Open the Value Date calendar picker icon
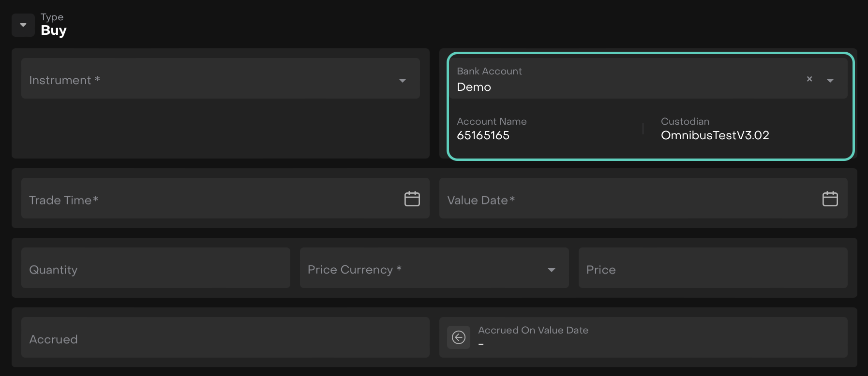 [x=830, y=199]
